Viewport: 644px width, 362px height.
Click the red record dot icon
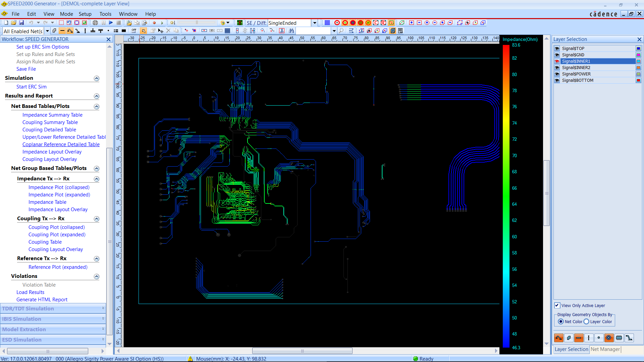pyautogui.click(x=154, y=23)
